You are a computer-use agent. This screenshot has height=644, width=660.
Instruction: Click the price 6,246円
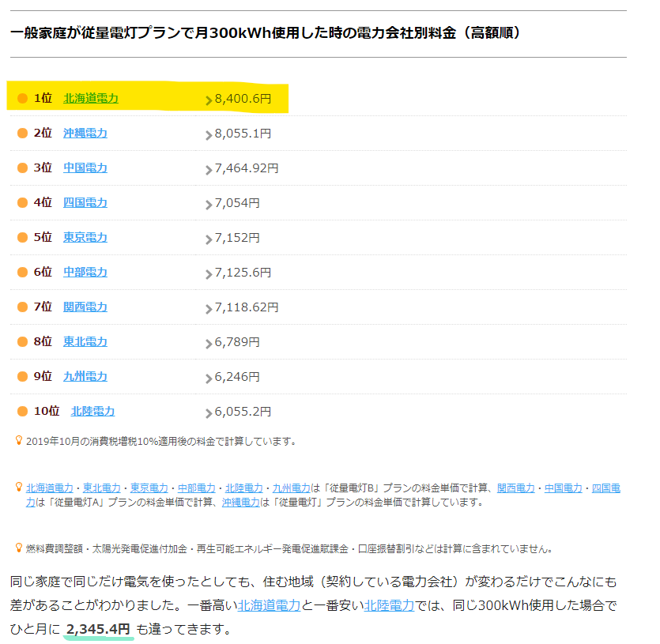click(x=237, y=377)
